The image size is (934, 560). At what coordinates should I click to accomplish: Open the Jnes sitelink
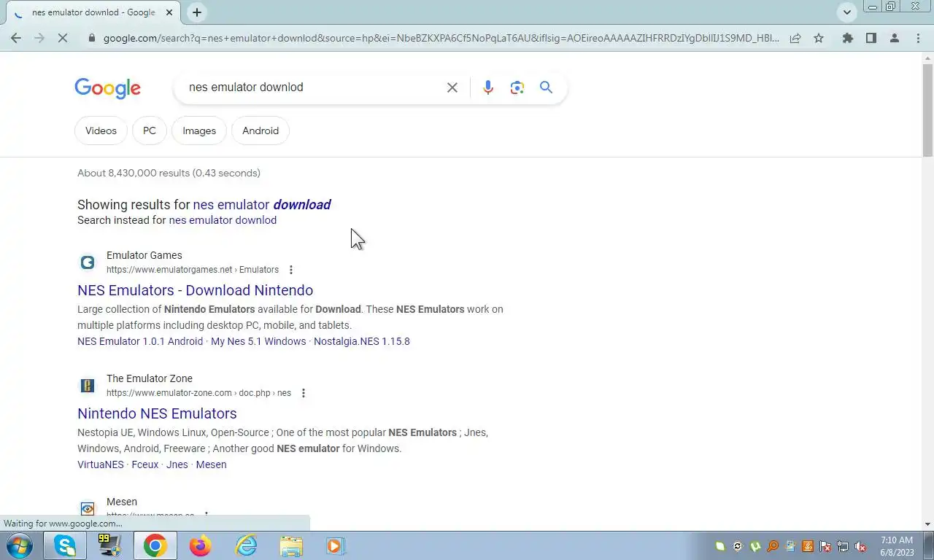tap(177, 464)
